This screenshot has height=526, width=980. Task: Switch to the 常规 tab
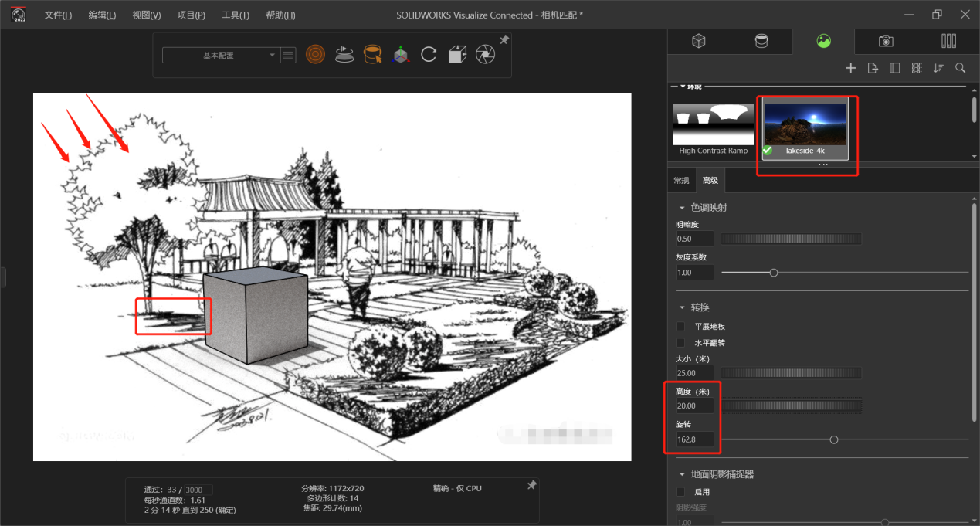681,181
